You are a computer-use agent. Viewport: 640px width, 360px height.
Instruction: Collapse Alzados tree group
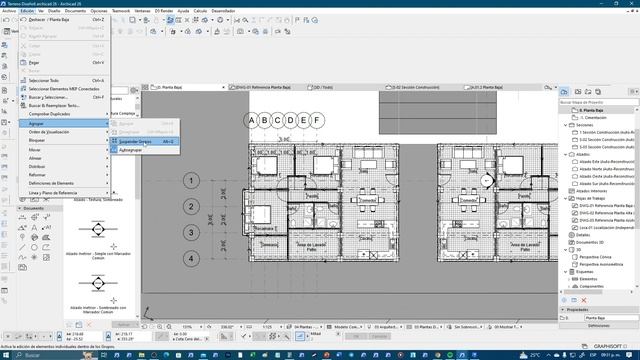click(566, 154)
